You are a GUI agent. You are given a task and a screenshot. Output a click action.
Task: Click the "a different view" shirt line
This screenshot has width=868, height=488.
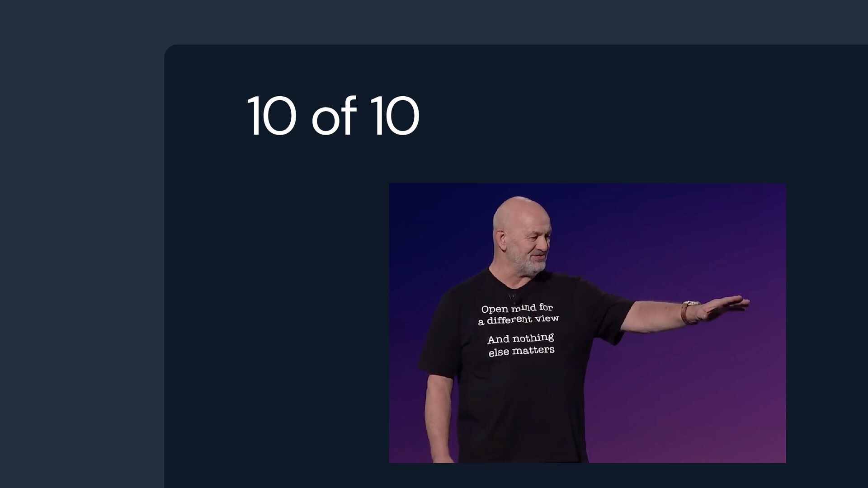pyautogui.click(x=519, y=319)
